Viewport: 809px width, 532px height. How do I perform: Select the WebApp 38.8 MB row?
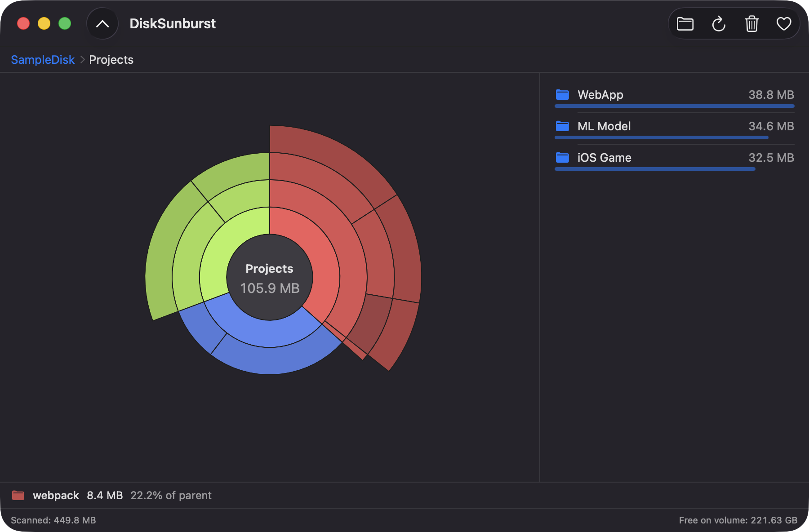(675, 97)
